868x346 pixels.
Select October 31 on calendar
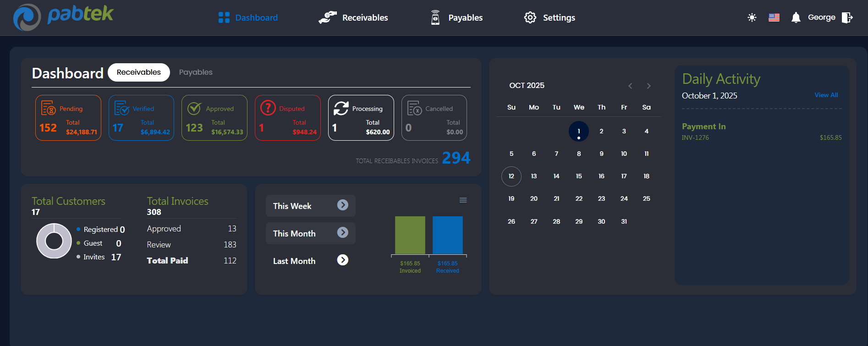(x=624, y=221)
